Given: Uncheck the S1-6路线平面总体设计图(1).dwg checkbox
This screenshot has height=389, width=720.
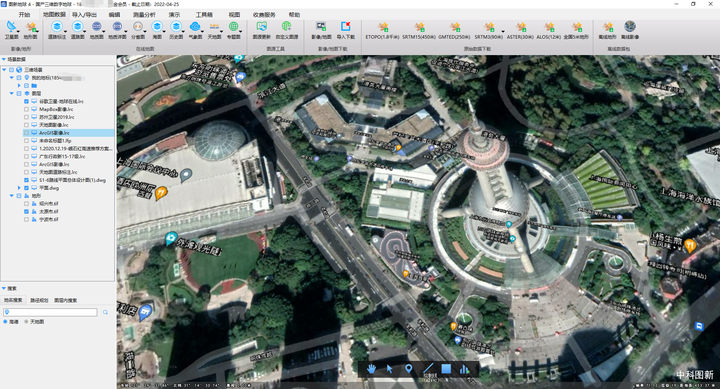Looking at the screenshot, I should click(26, 180).
